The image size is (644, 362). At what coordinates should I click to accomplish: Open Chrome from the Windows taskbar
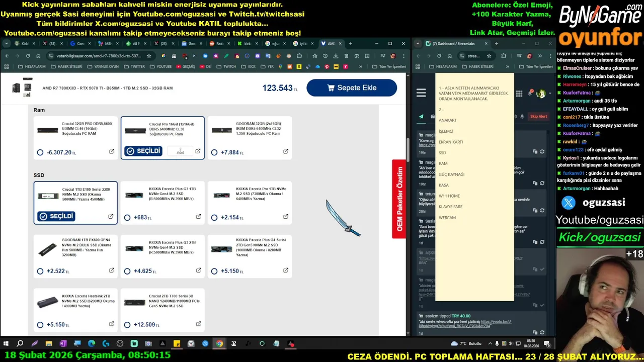pyautogui.click(x=219, y=344)
